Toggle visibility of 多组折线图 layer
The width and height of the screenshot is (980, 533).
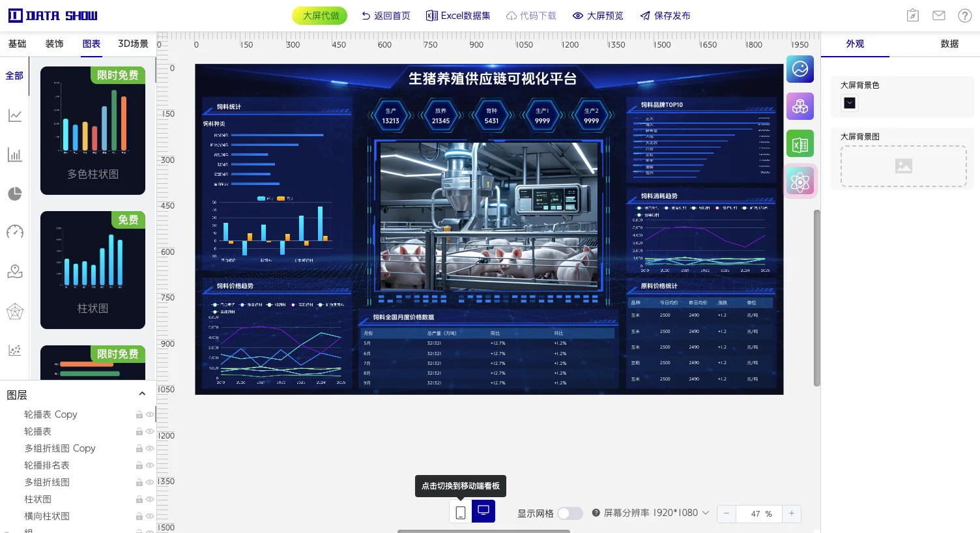pos(150,482)
